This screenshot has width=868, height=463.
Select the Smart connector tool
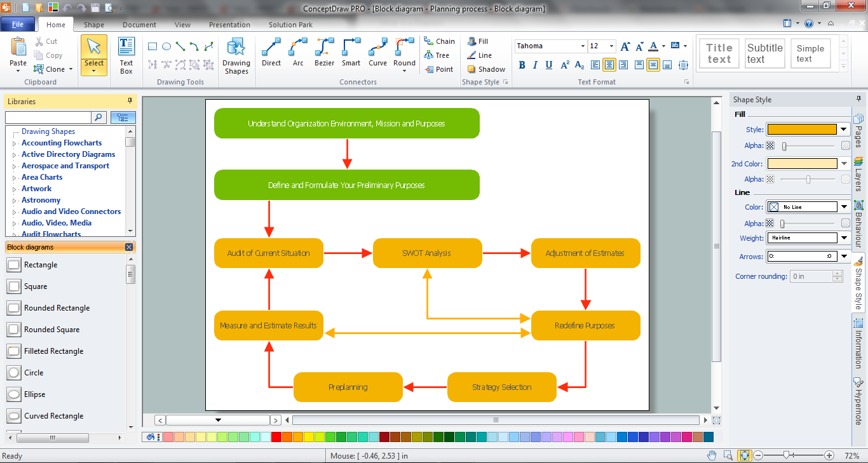click(x=351, y=54)
